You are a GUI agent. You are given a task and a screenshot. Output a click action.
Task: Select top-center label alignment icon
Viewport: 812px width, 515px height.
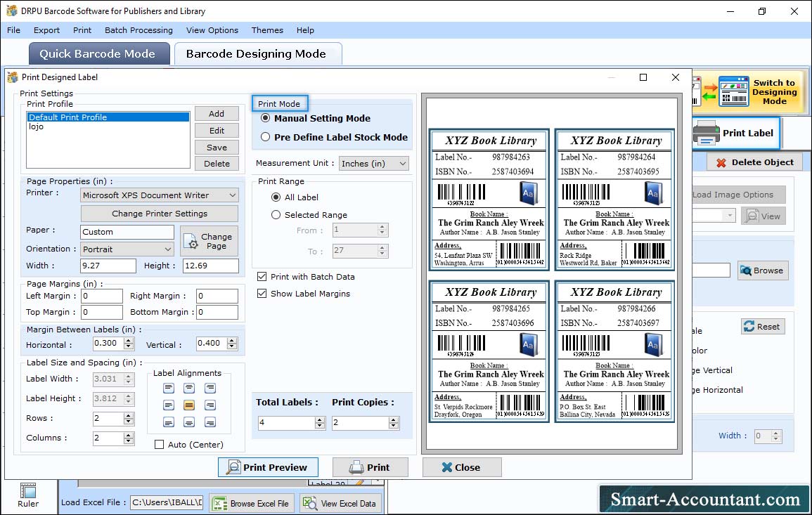[189, 389]
